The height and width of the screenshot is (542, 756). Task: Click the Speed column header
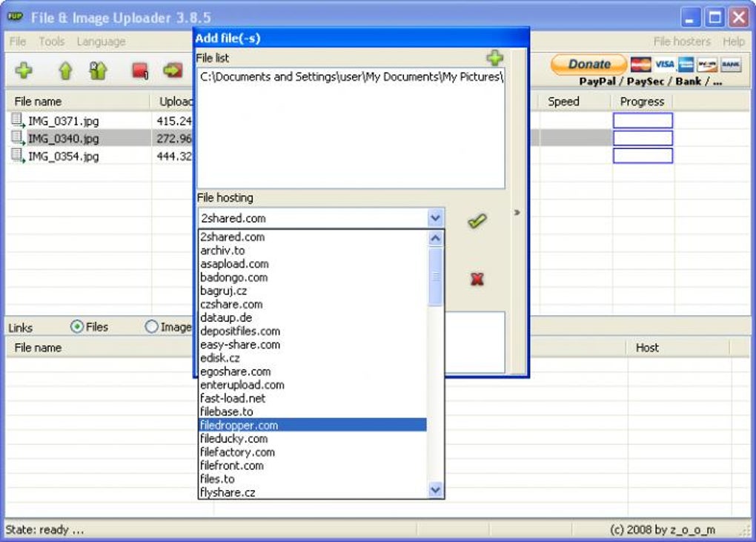click(574, 102)
